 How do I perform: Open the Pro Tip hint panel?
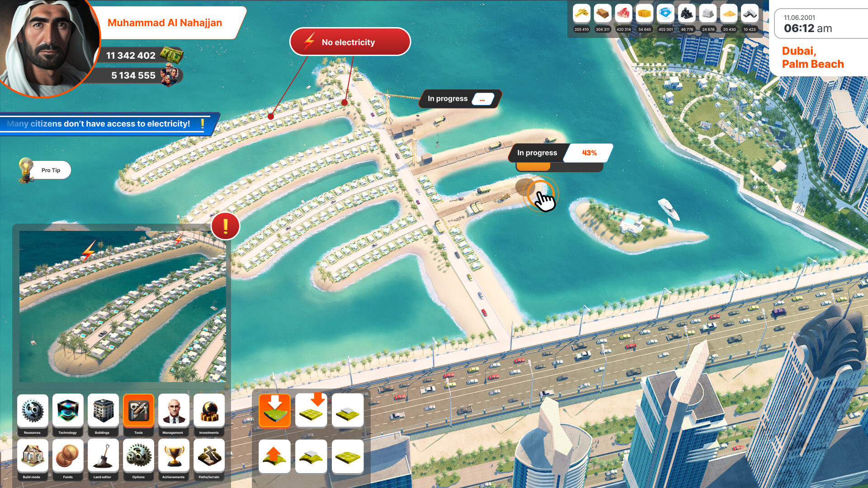[x=51, y=170]
